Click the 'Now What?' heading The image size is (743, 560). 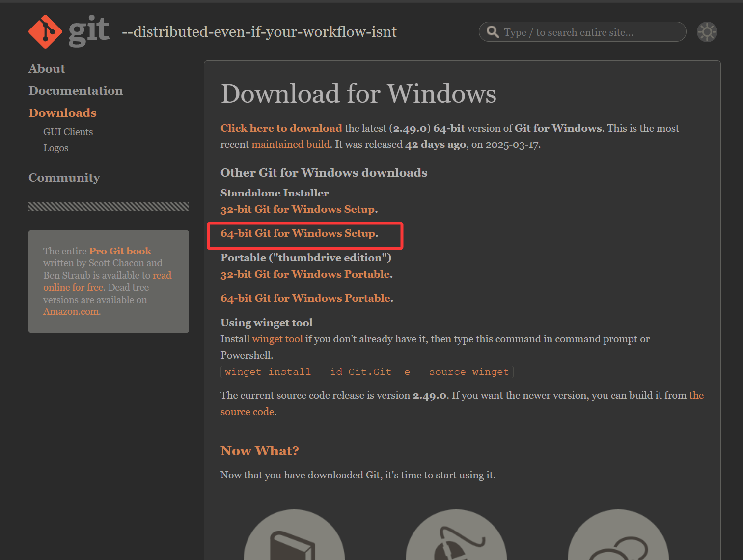260,451
